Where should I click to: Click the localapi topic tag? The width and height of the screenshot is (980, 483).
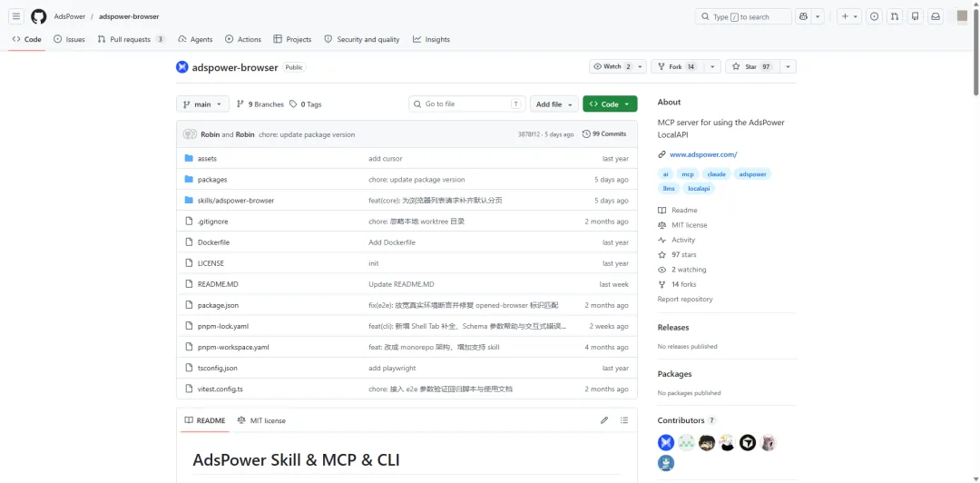pyautogui.click(x=699, y=188)
